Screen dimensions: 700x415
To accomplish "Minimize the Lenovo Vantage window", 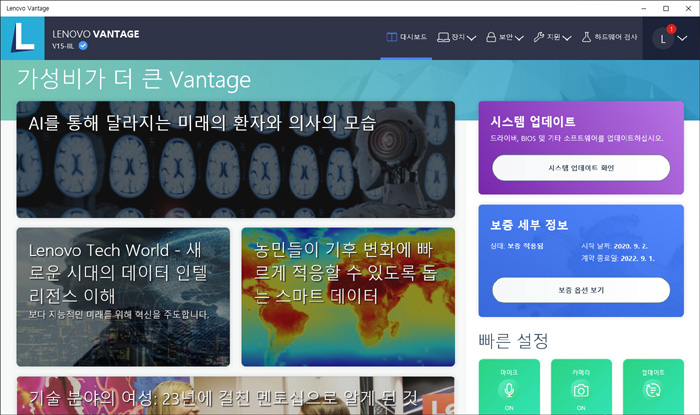I will coord(644,8).
